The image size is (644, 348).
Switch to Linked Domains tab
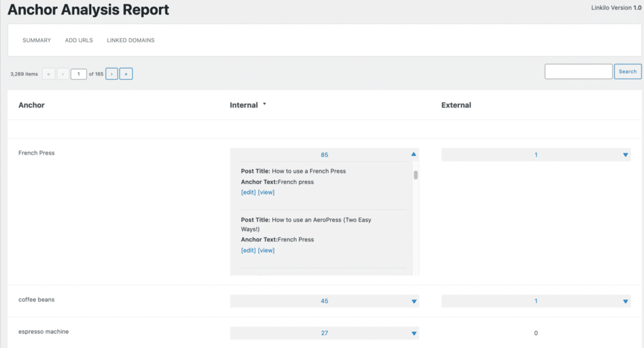point(131,40)
